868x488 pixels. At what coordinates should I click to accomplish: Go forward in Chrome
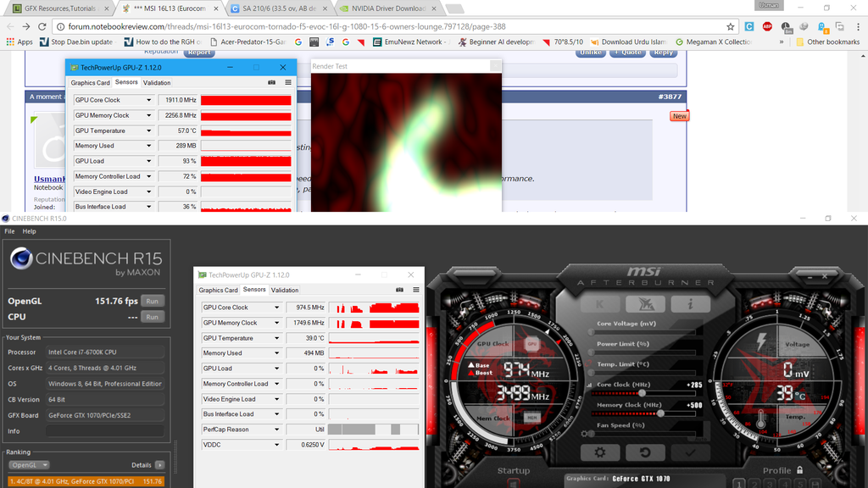point(26,26)
